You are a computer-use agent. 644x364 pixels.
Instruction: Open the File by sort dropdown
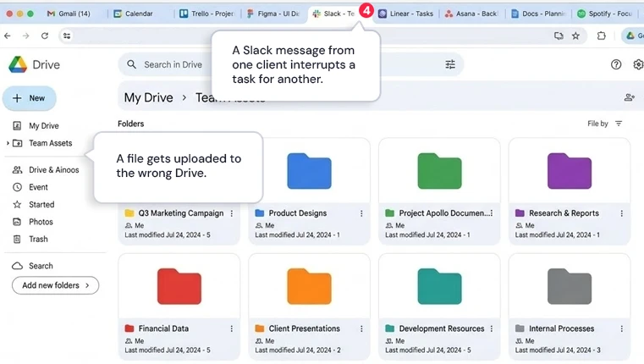604,124
